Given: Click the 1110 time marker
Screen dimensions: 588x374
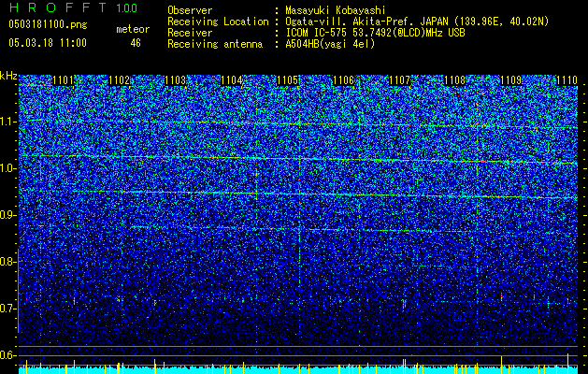Looking at the screenshot, I should pyautogui.click(x=566, y=79).
